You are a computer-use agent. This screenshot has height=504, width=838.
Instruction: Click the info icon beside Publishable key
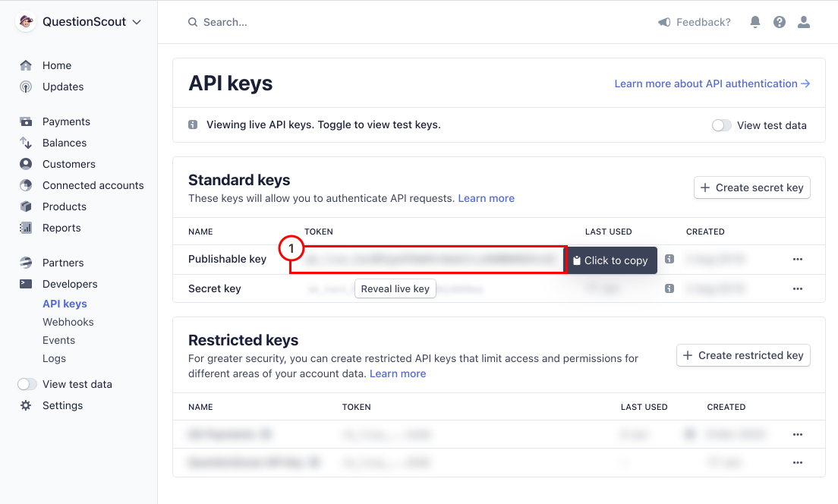pos(669,259)
